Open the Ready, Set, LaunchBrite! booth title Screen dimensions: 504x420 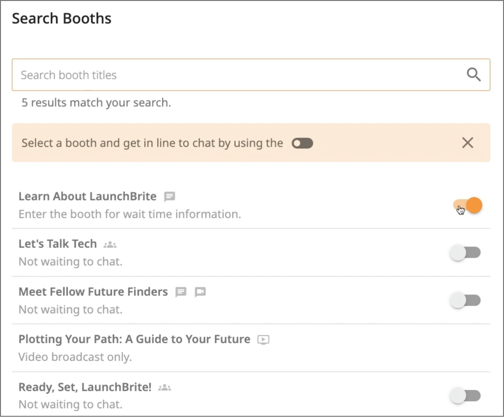click(x=85, y=387)
